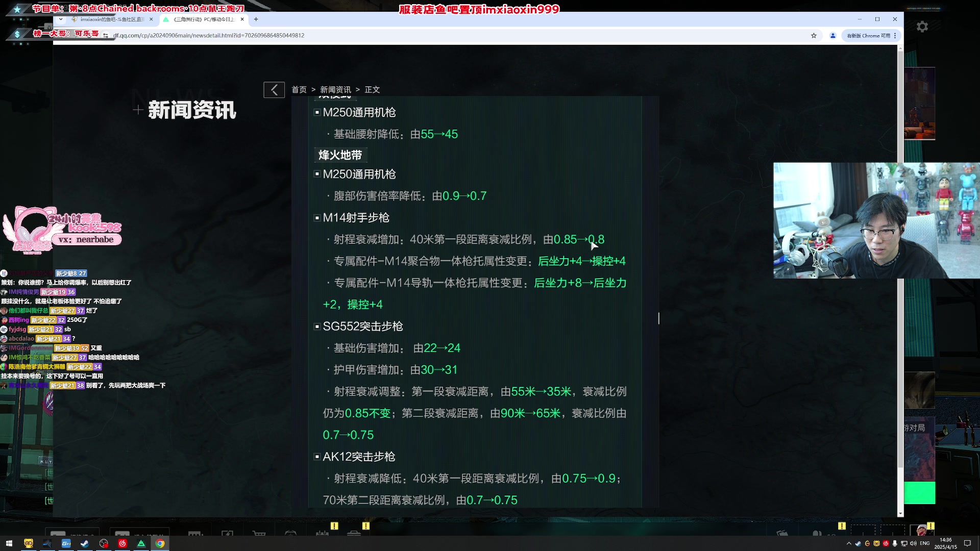Click the AK12突击步枪 heading
The image size is (980, 551).
(x=359, y=457)
